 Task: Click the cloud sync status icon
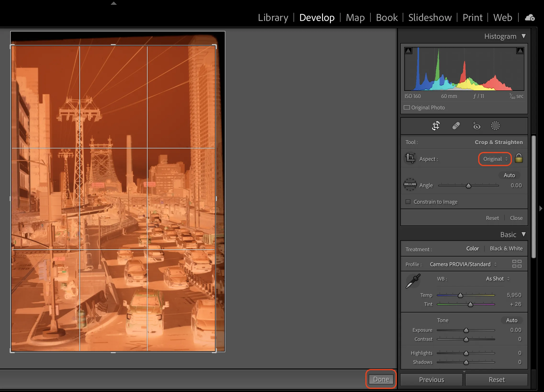coord(530,17)
